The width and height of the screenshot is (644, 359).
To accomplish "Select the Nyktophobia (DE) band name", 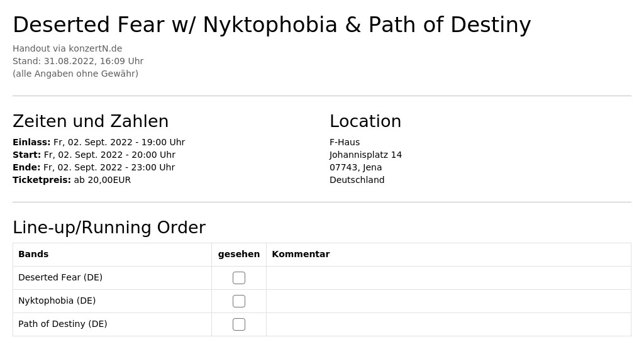I will pos(57,301).
